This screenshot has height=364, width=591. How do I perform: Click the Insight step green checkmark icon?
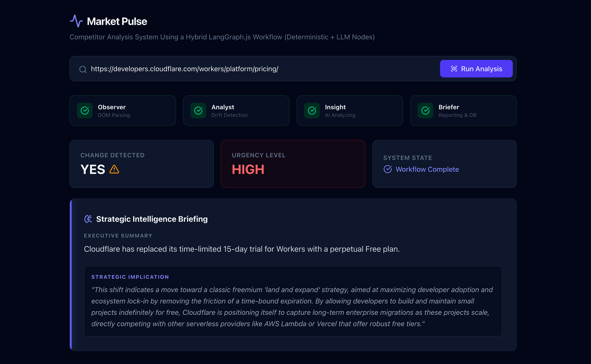pos(312,110)
